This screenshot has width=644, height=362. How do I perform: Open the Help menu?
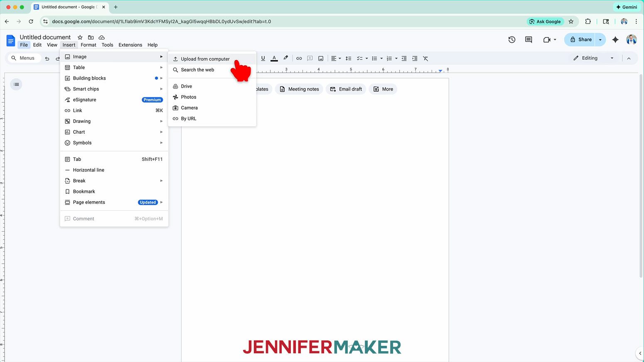point(152,45)
